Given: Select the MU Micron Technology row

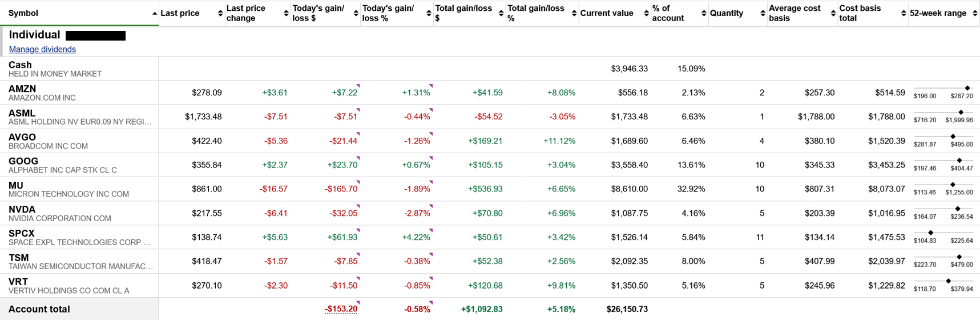Looking at the screenshot, I should [490, 189].
